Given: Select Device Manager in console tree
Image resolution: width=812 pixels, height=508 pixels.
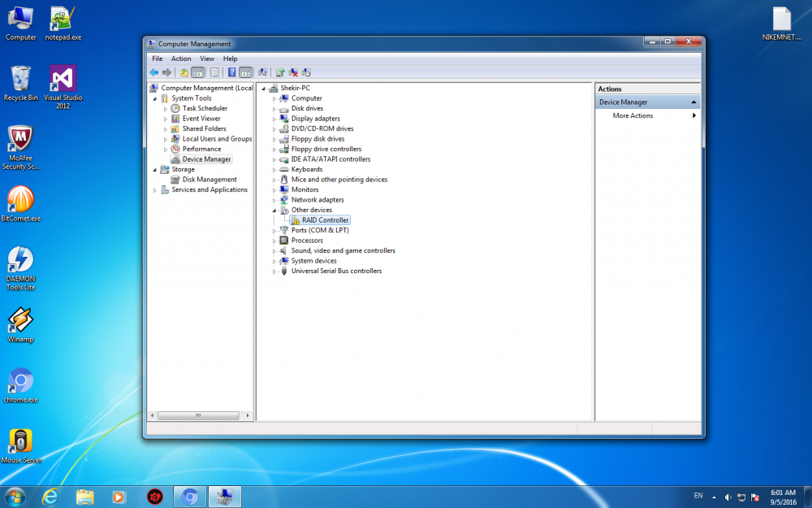Looking at the screenshot, I should pyautogui.click(x=206, y=159).
